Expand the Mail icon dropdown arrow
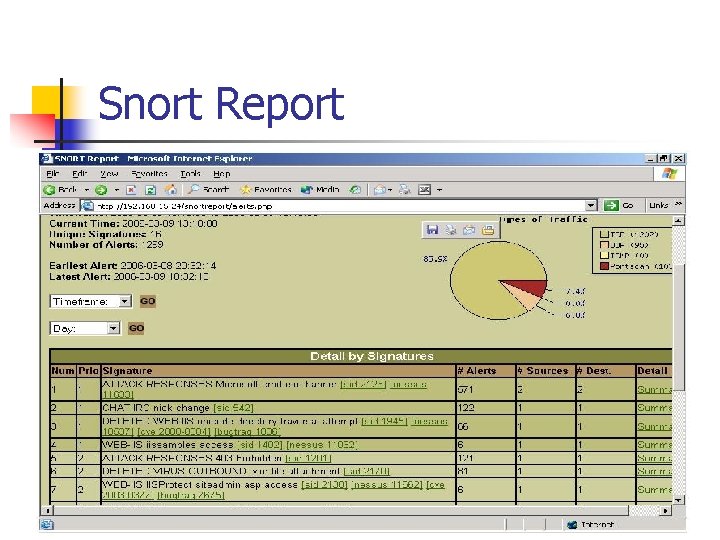The height and width of the screenshot is (540, 720). (390, 190)
